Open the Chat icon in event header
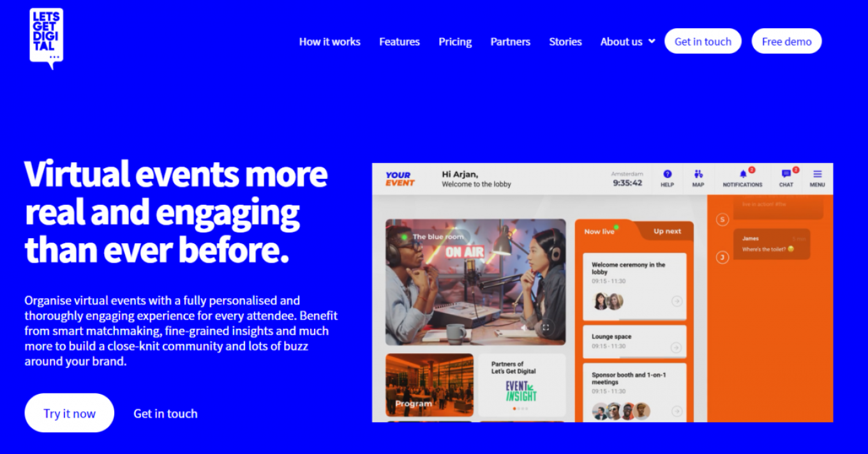868x454 pixels. click(786, 178)
